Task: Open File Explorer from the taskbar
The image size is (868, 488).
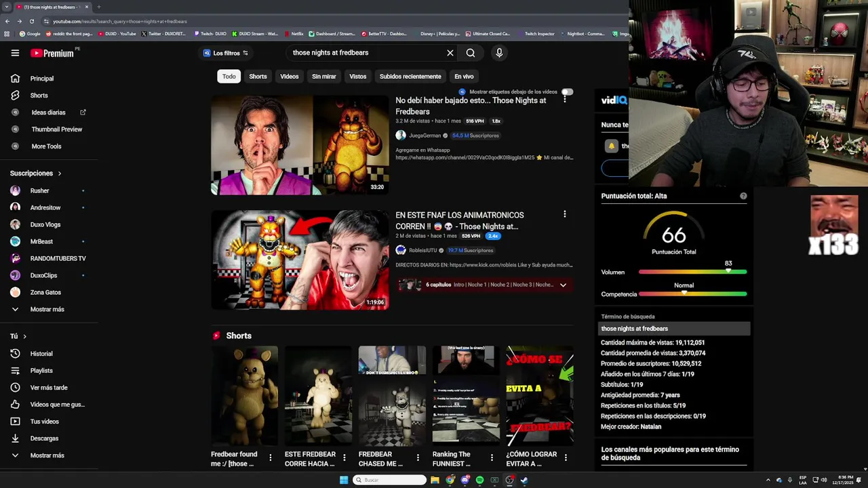Action: (x=435, y=480)
